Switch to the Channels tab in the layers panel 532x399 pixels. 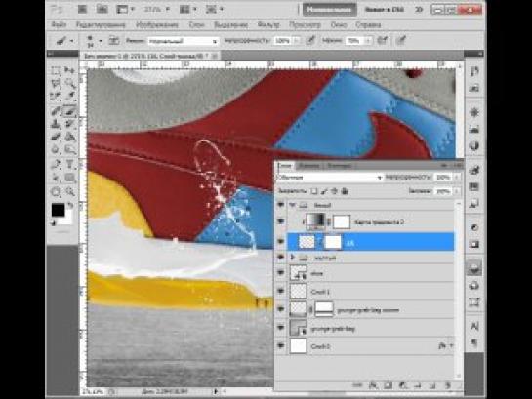pyautogui.click(x=309, y=166)
